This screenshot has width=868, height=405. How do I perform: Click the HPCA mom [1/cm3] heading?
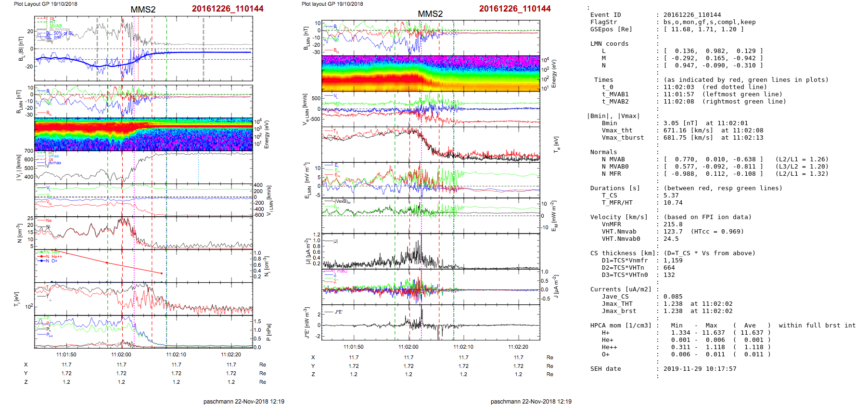[x=621, y=326]
